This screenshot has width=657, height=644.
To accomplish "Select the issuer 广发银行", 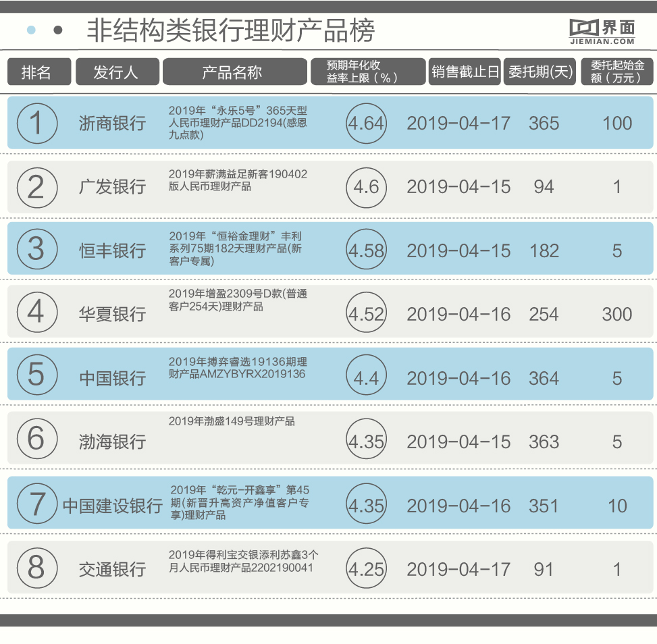I will pos(112,187).
